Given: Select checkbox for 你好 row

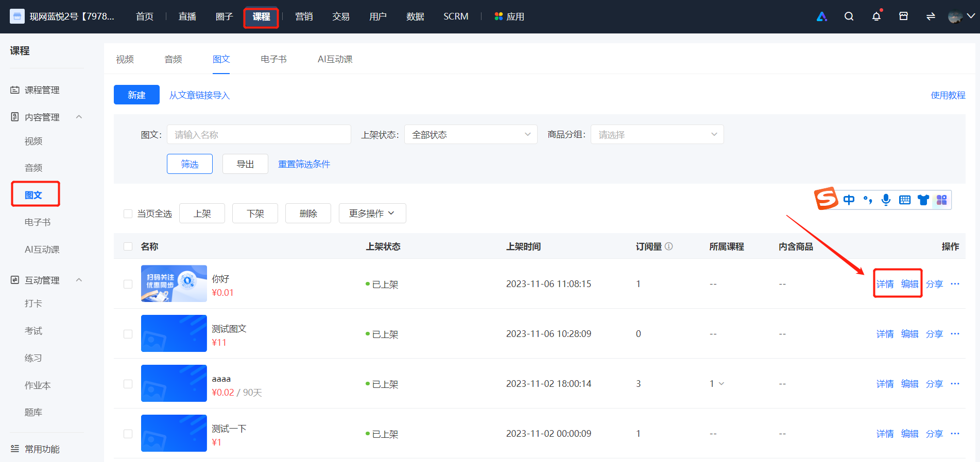Looking at the screenshot, I should [128, 284].
